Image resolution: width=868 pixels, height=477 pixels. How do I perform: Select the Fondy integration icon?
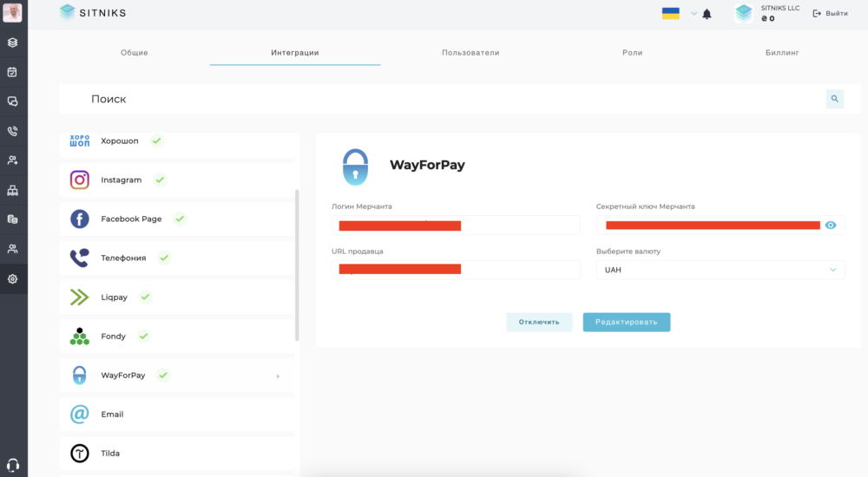click(80, 336)
